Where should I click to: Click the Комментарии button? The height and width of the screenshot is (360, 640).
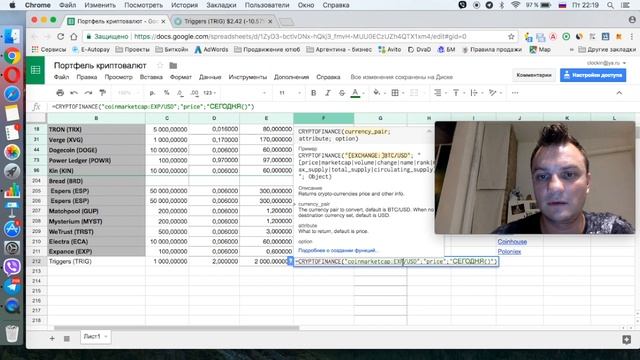[x=534, y=75]
